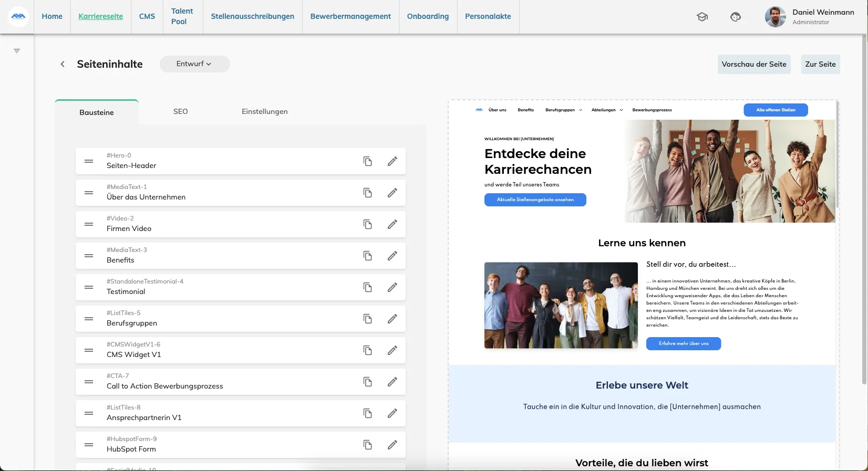Open the Entwurf status dropdown
Viewport: 868px width, 471px height.
(194, 64)
